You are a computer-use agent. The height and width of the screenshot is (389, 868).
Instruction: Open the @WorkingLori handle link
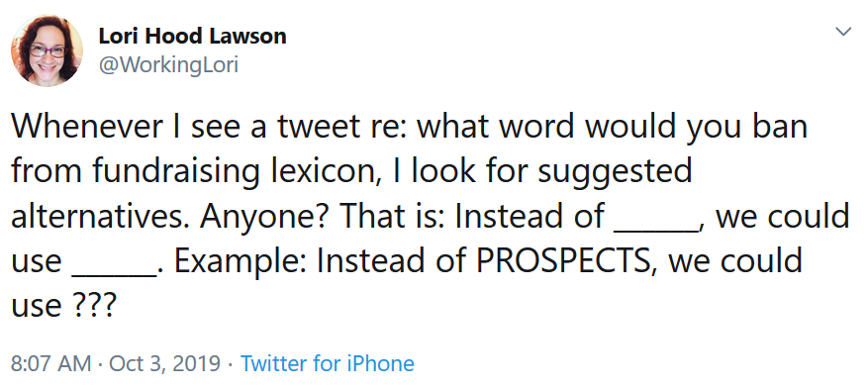(x=168, y=65)
